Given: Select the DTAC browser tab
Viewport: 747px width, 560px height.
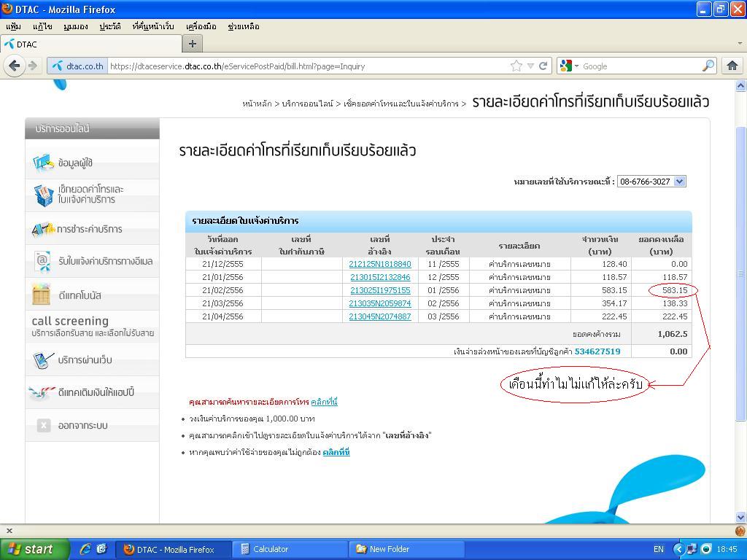Looking at the screenshot, I should (91, 44).
